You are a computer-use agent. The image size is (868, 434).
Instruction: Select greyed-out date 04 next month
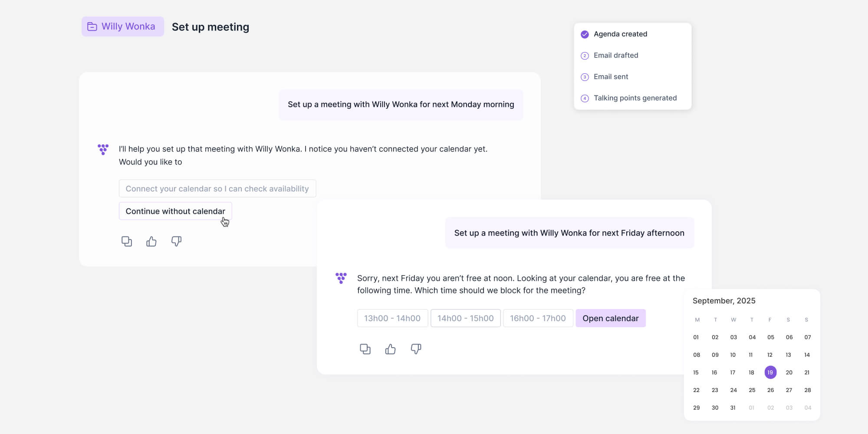point(808,408)
